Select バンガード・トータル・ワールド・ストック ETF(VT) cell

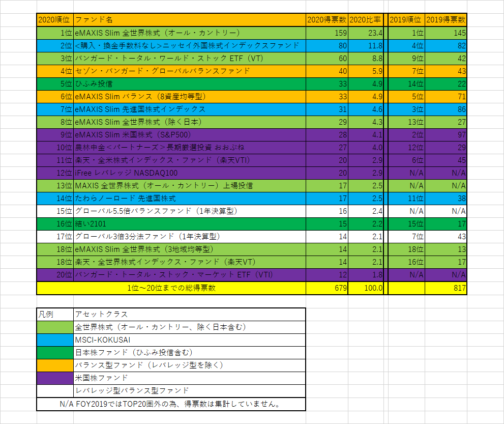[190, 58]
